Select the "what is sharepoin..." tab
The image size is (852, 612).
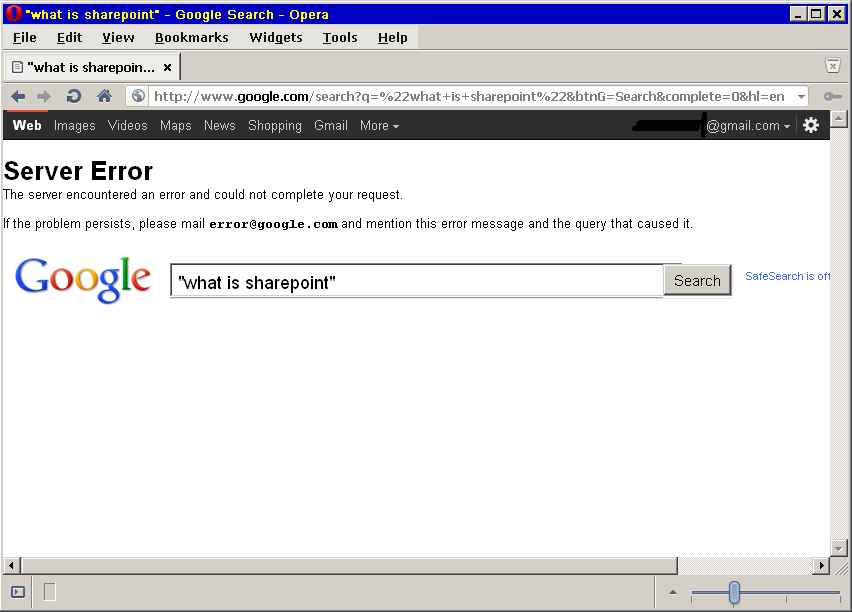point(92,67)
